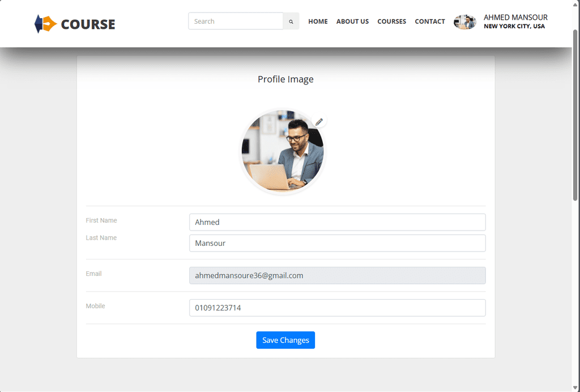Click the Save Changes button

pos(285,340)
